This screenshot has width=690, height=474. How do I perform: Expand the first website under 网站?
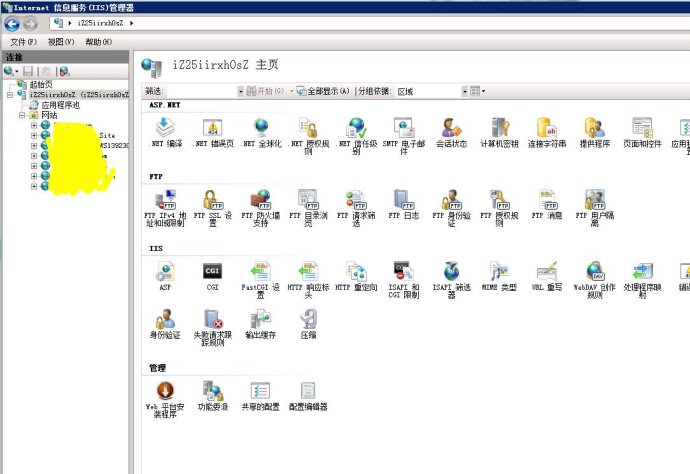34,125
